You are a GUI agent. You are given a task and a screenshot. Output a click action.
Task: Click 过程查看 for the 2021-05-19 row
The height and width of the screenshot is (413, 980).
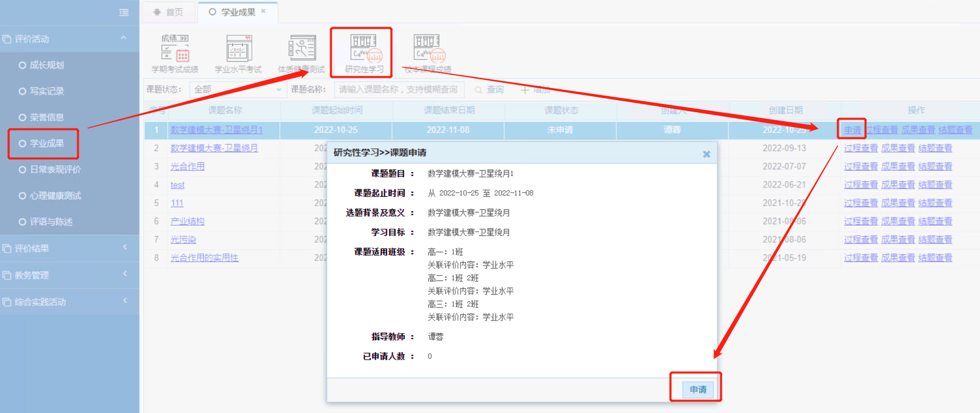861,258
